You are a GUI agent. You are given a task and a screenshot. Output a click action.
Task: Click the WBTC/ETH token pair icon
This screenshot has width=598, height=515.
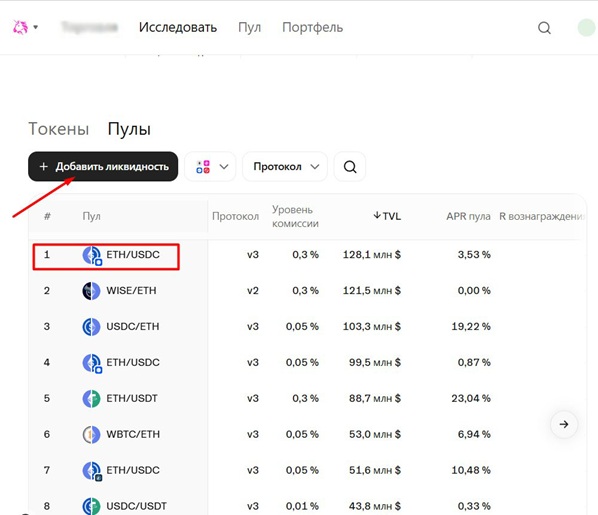click(91, 435)
